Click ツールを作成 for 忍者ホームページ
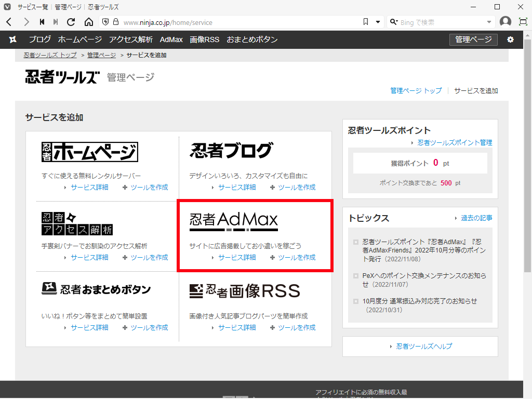 pos(149,187)
